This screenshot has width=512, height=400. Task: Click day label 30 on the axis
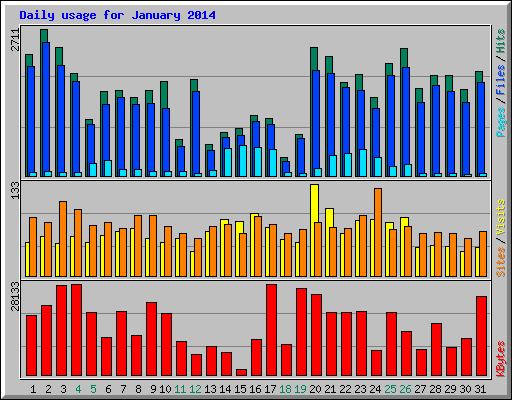[x=465, y=389]
